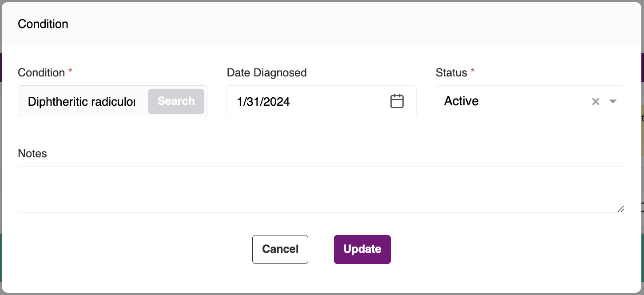644x295 pixels.
Task: Click the Notes label
Action: pyautogui.click(x=32, y=153)
